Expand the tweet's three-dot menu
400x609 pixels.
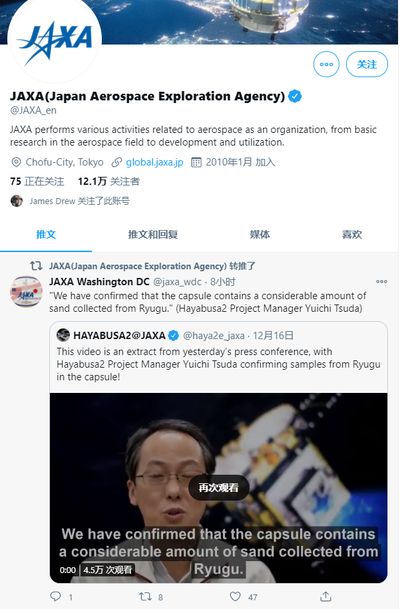(381, 282)
